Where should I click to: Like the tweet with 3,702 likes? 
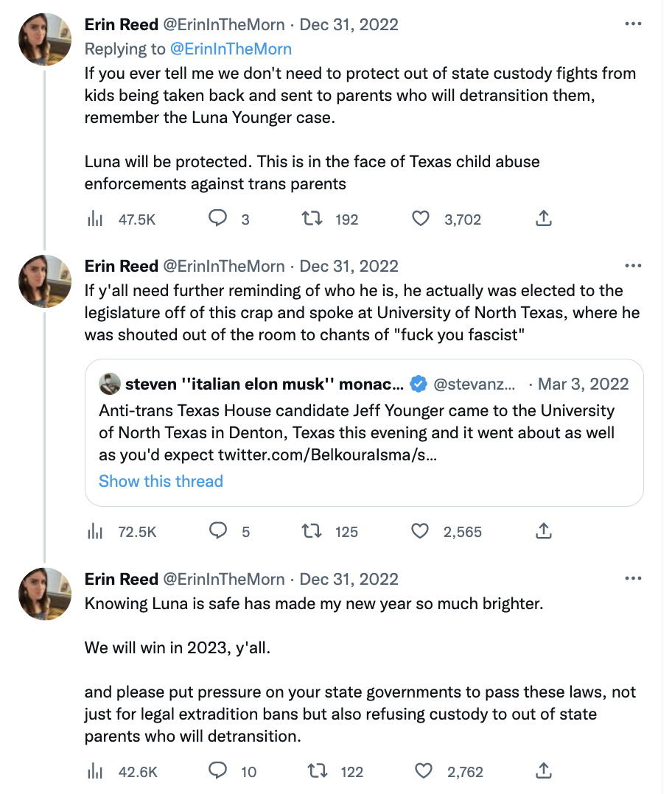click(x=421, y=219)
